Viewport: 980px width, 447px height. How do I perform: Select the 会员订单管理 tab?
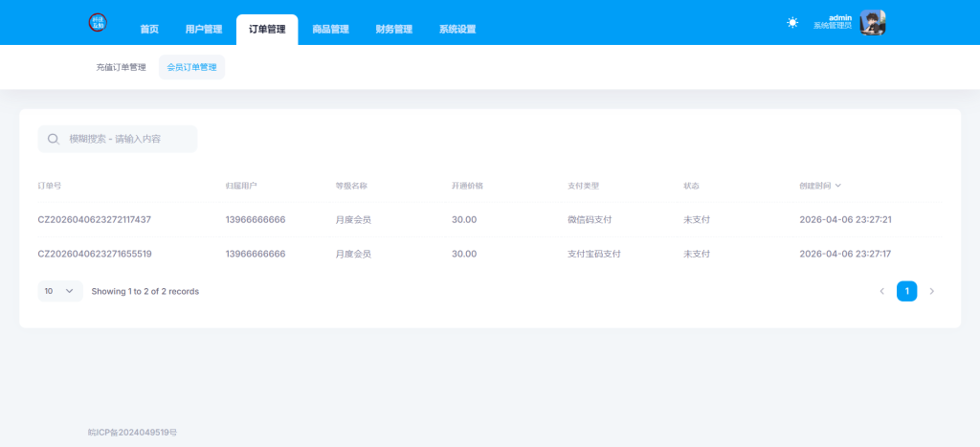coord(191,67)
